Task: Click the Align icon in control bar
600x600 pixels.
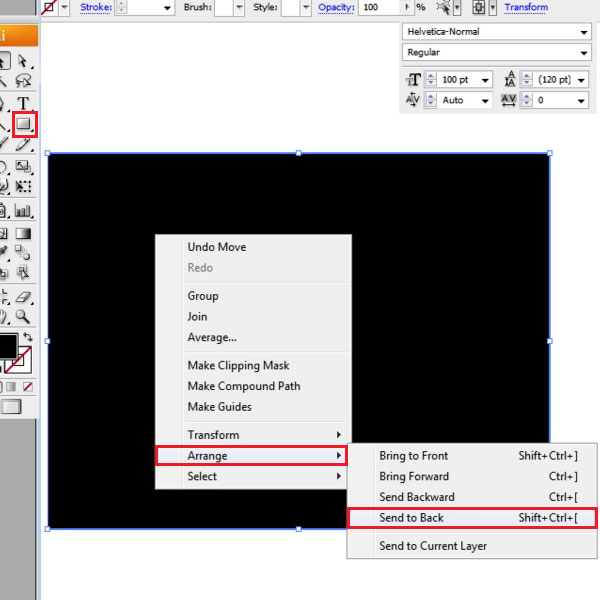Action: 478,7
